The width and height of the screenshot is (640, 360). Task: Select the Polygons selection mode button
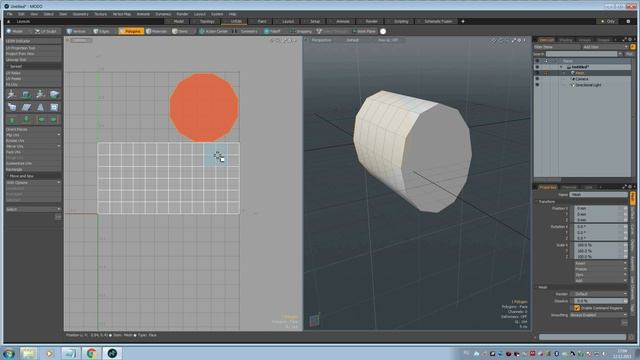(x=131, y=31)
